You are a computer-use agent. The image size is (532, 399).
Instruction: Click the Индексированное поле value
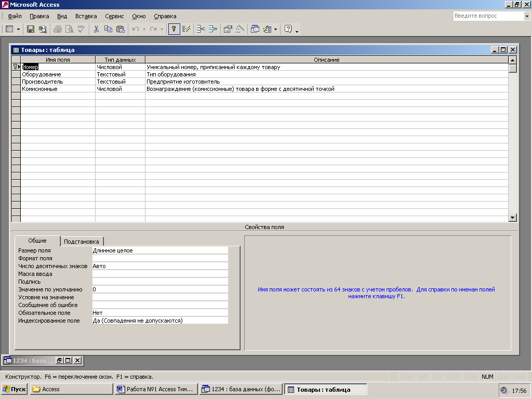[x=160, y=321]
